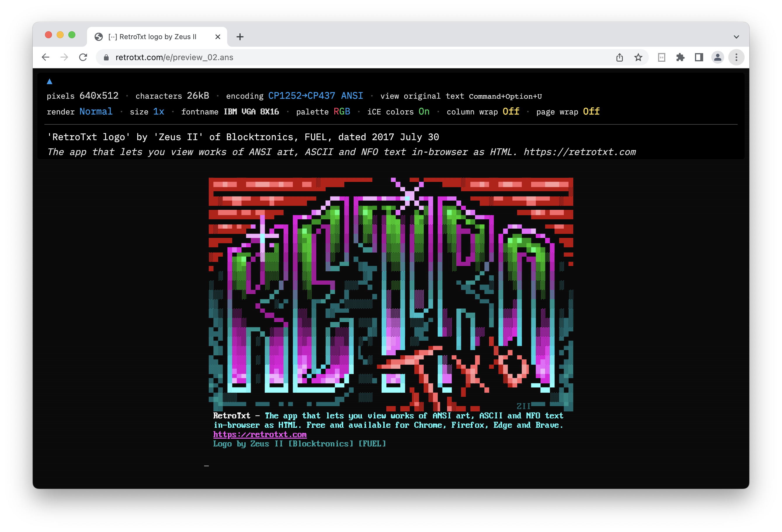Reload the current page
This screenshot has height=532, width=782.
point(83,57)
